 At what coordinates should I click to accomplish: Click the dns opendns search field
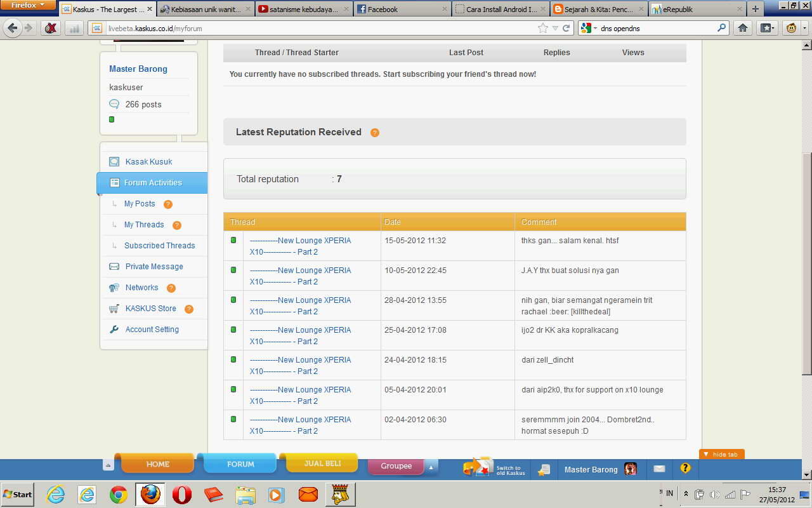click(x=657, y=29)
